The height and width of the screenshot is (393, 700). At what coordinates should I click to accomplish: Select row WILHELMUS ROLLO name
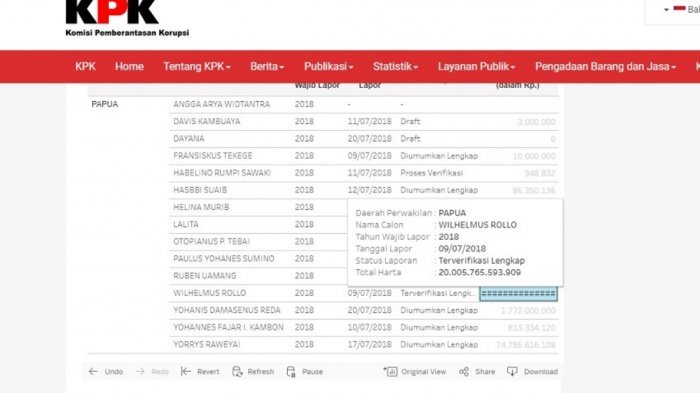(x=210, y=293)
